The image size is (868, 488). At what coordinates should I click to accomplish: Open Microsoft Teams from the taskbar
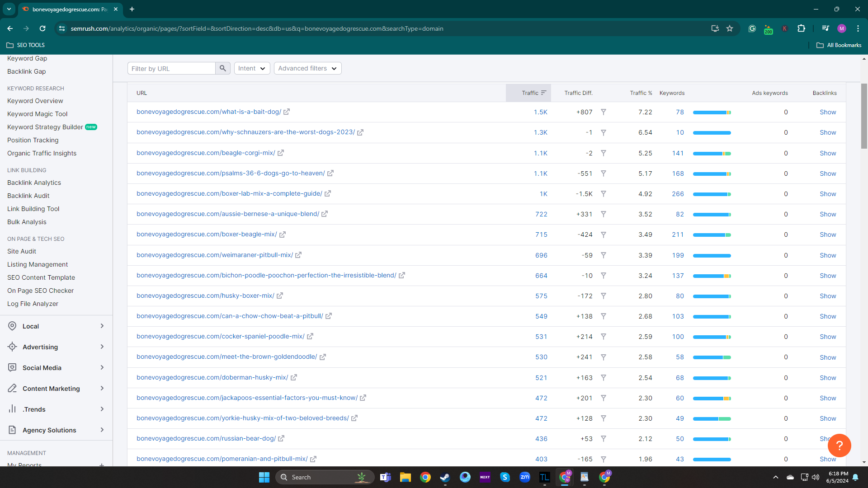coord(385,477)
